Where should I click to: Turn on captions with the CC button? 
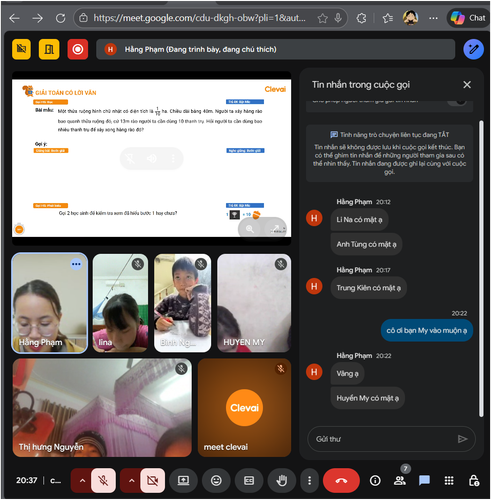coord(249,480)
